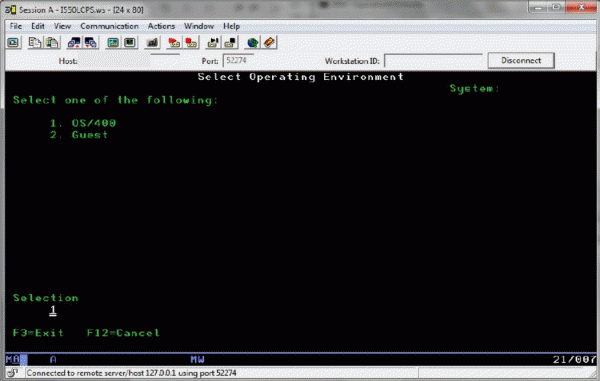Click the 'Selection' label
This screenshot has width=600, height=381.
(46, 298)
